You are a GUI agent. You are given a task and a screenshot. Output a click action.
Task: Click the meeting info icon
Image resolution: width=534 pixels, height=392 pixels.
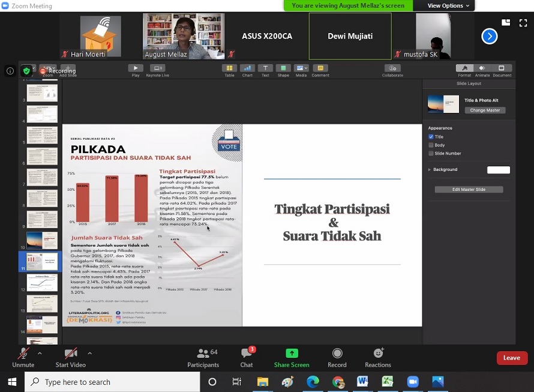click(x=10, y=71)
